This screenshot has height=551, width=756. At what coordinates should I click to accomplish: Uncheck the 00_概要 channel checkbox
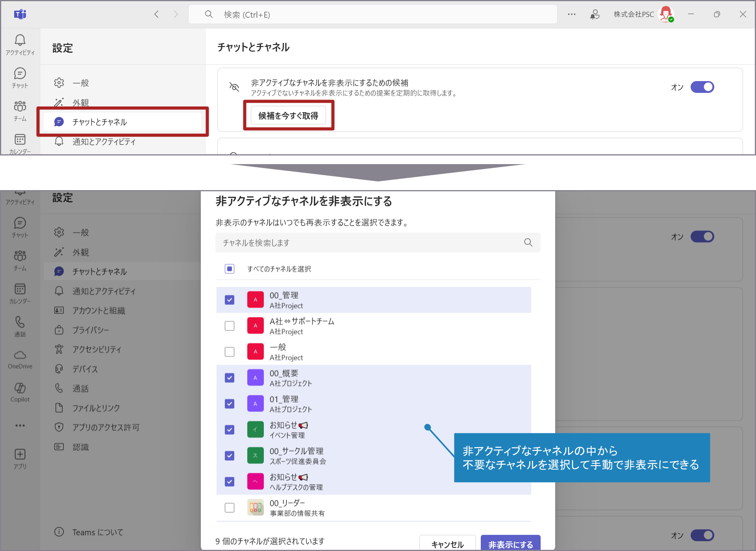tap(230, 378)
